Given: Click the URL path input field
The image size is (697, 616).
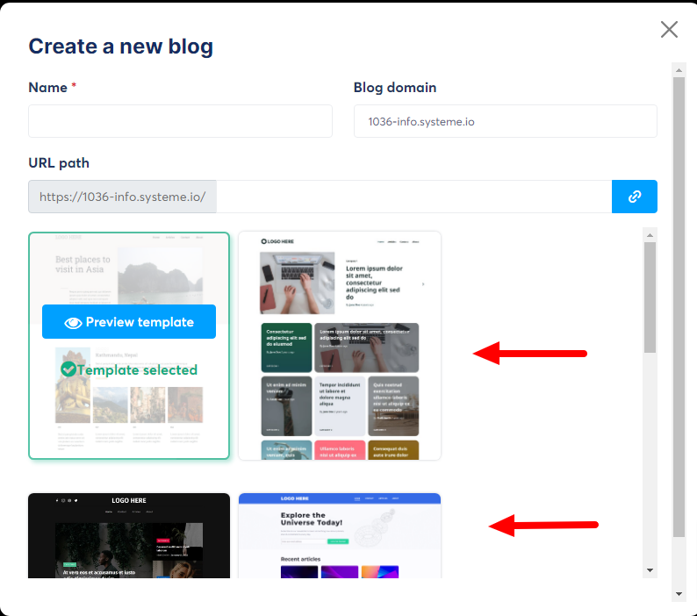Looking at the screenshot, I should click(x=413, y=197).
